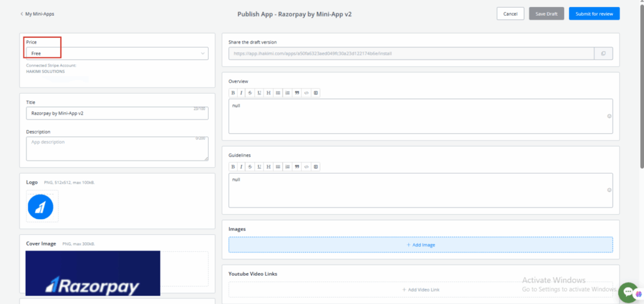This screenshot has height=304, width=644.
Task: Click underline icon in Guidelines toolbar
Action: (x=260, y=167)
